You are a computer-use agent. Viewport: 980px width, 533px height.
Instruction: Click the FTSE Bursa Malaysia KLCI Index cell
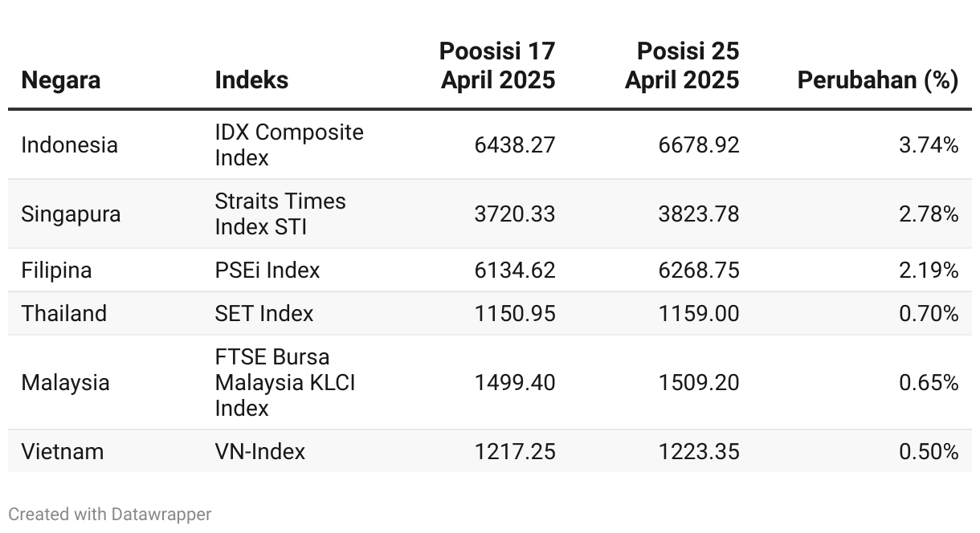pyautogui.click(x=284, y=382)
